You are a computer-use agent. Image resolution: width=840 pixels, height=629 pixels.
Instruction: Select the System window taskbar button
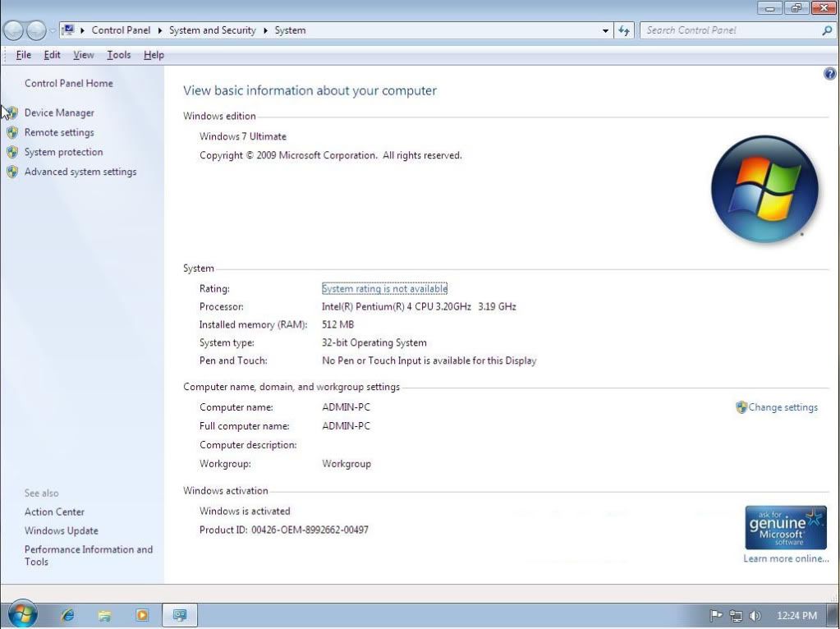pyautogui.click(x=180, y=615)
